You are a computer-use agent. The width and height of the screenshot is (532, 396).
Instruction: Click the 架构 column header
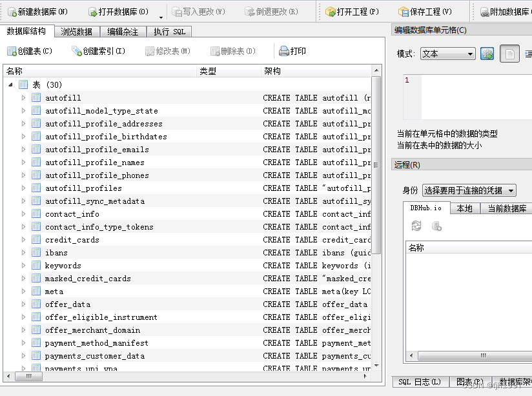[316, 71]
